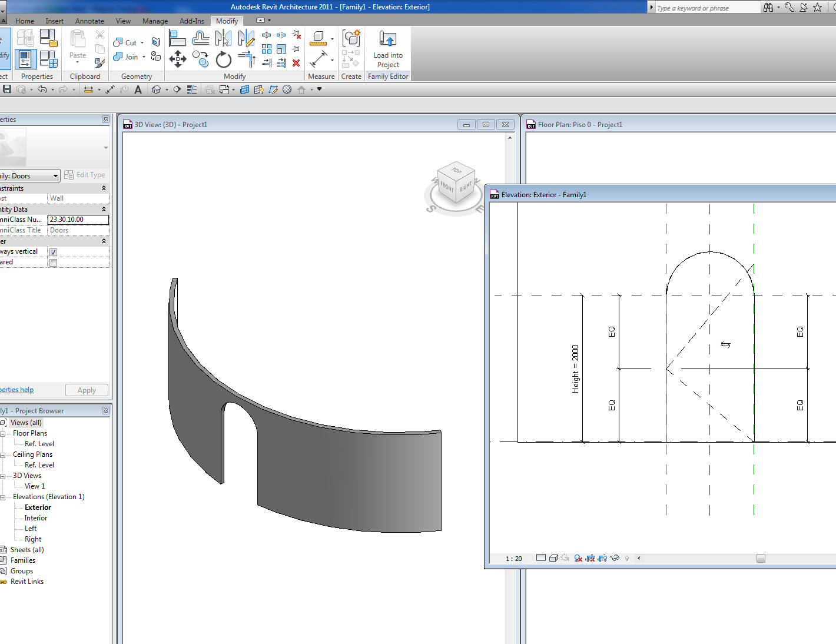Image resolution: width=836 pixels, height=644 pixels.
Task: Click the Apply button in Properties
Action: click(x=87, y=390)
